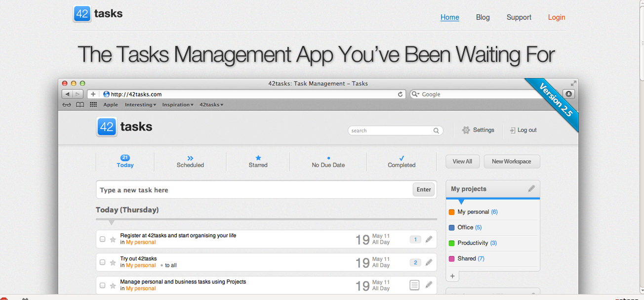This screenshot has height=300, width=644.
Task: Click the pink Shared project swatch
Action: (451, 259)
